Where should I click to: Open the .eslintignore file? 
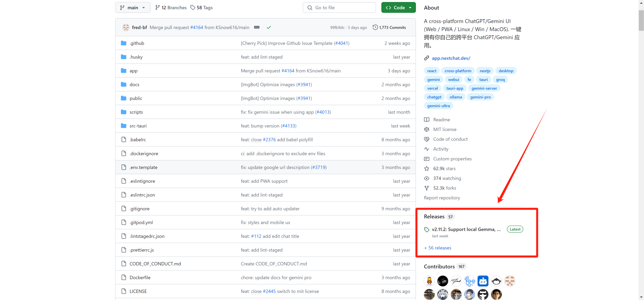tap(142, 181)
